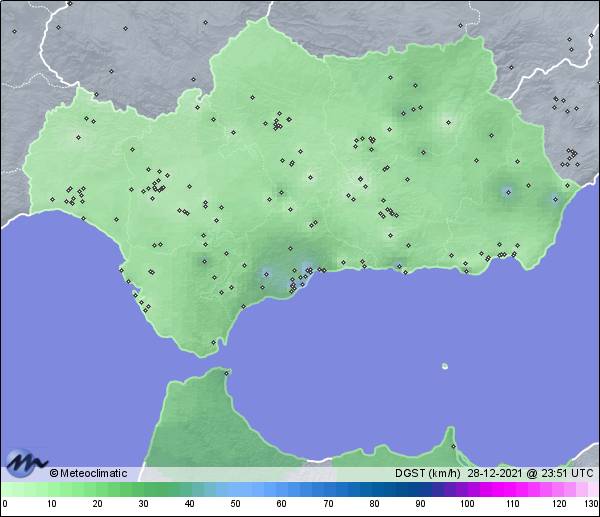Image resolution: width=600 pixels, height=517 pixels.
Task: Click the 10 value on the scale
Action: [52, 504]
